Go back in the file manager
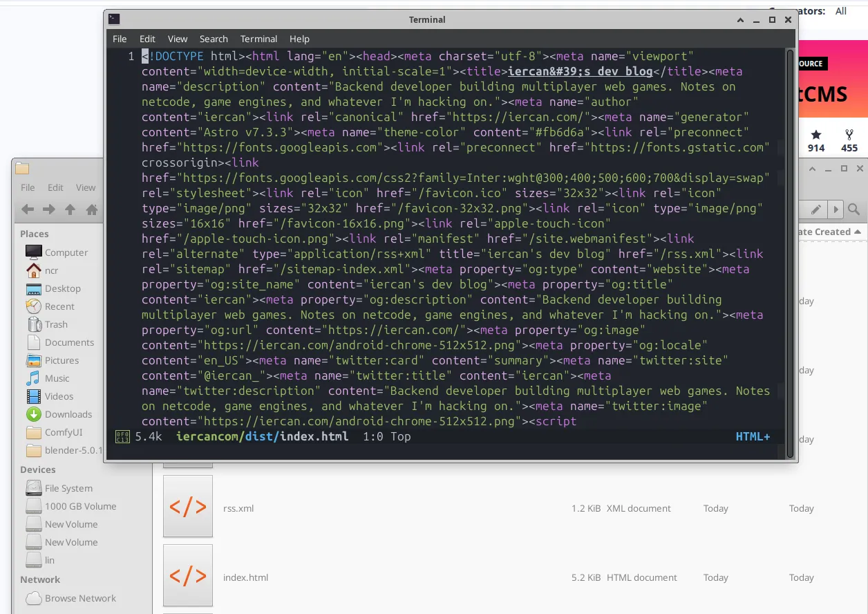Screen dimensions: 868x614 point(28,210)
